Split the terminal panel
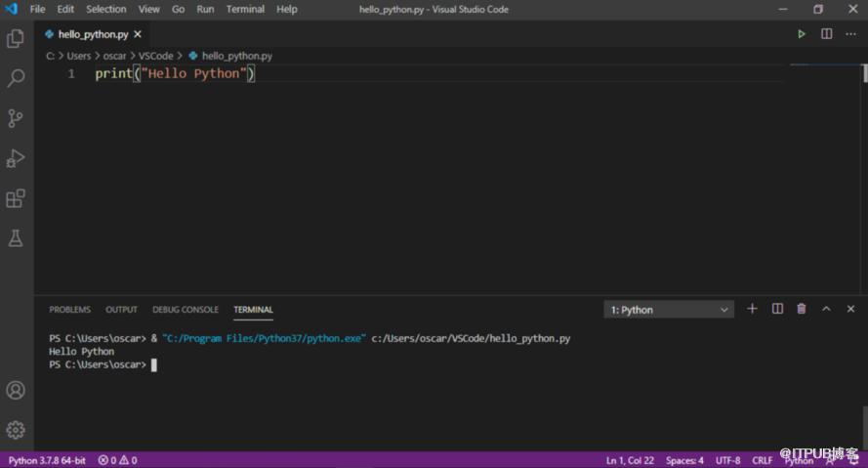The width and height of the screenshot is (868, 468). click(777, 309)
